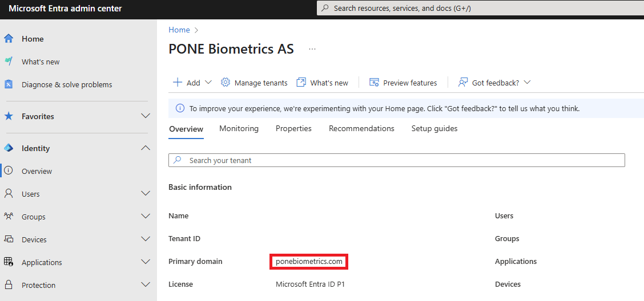Click the Applications grid icon
Viewport: 644px width, 301px height.
9,262
